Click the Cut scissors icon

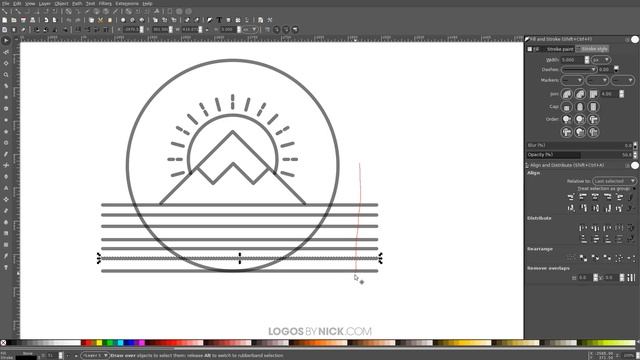pyautogui.click(x=100, y=20)
